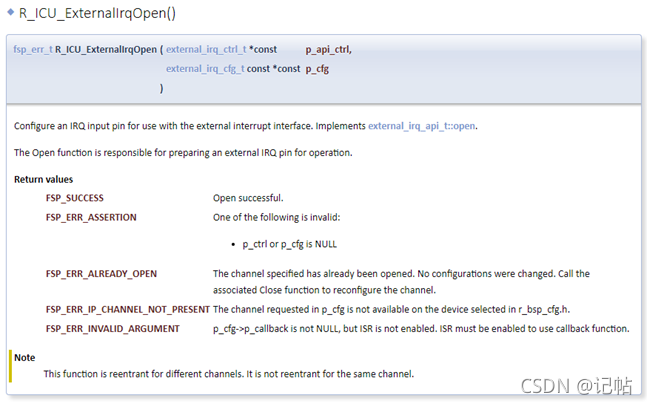Open the fsp_err_t return type link
The width and height of the screenshot is (647, 404).
33,50
